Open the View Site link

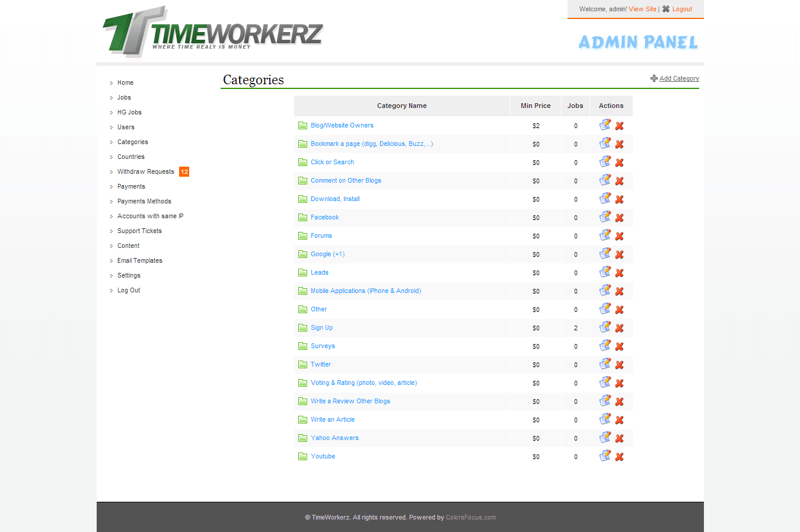(x=642, y=9)
